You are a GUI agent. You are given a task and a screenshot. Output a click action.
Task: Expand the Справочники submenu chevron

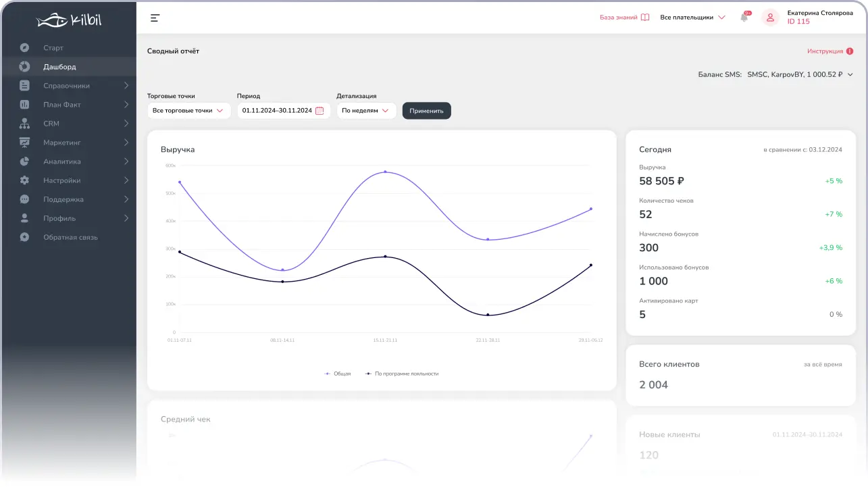[126, 86]
